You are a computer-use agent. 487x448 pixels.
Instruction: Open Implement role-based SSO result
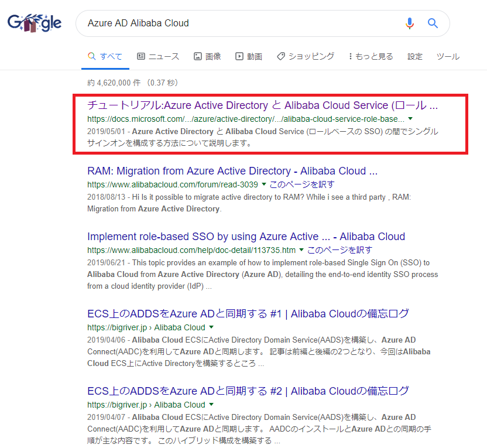pyautogui.click(x=246, y=237)
